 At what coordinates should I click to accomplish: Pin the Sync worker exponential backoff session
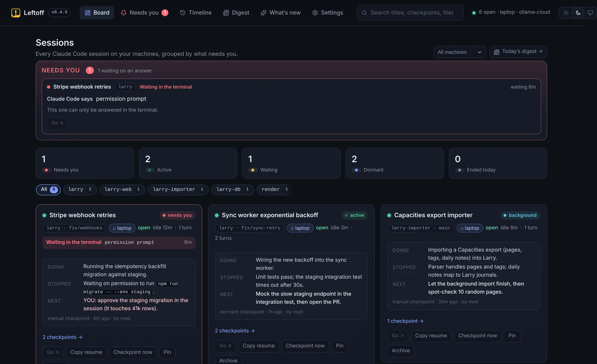(x=340, y=346)
